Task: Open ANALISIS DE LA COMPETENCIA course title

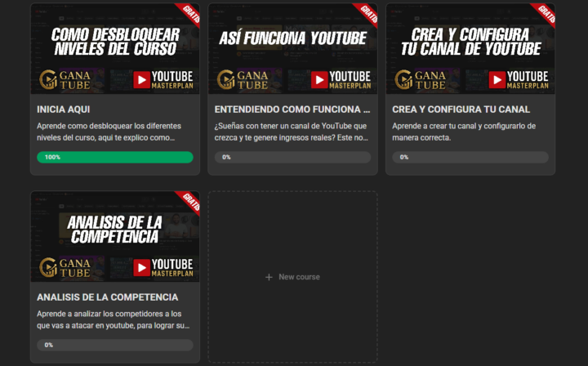Action: (x=107, y=297)
